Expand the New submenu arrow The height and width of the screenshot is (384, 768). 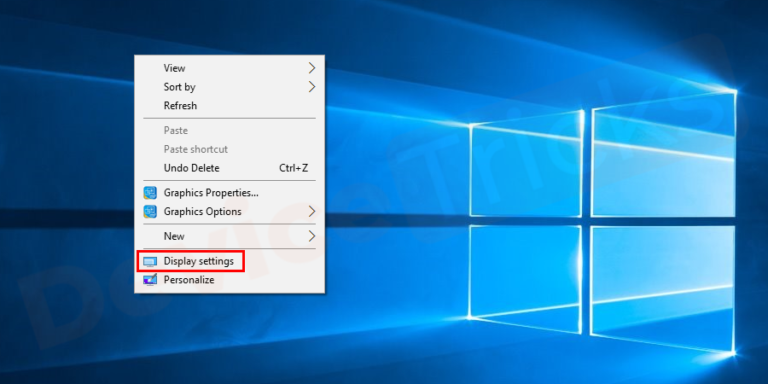(312, 236)
